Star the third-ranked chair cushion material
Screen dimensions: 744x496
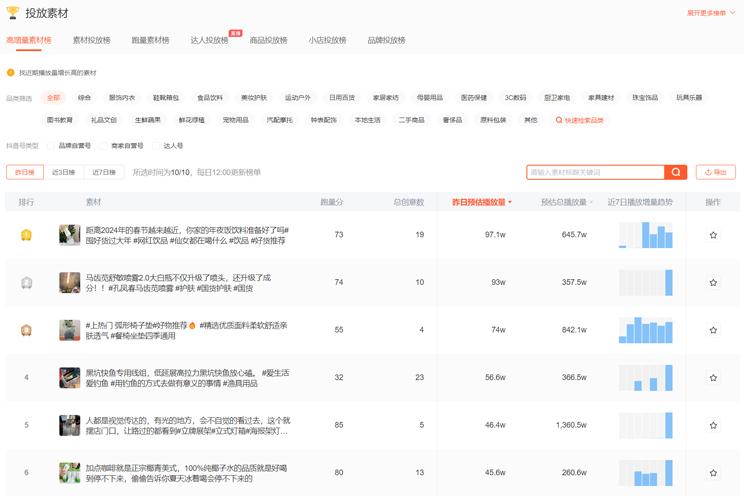click(713, 330)
